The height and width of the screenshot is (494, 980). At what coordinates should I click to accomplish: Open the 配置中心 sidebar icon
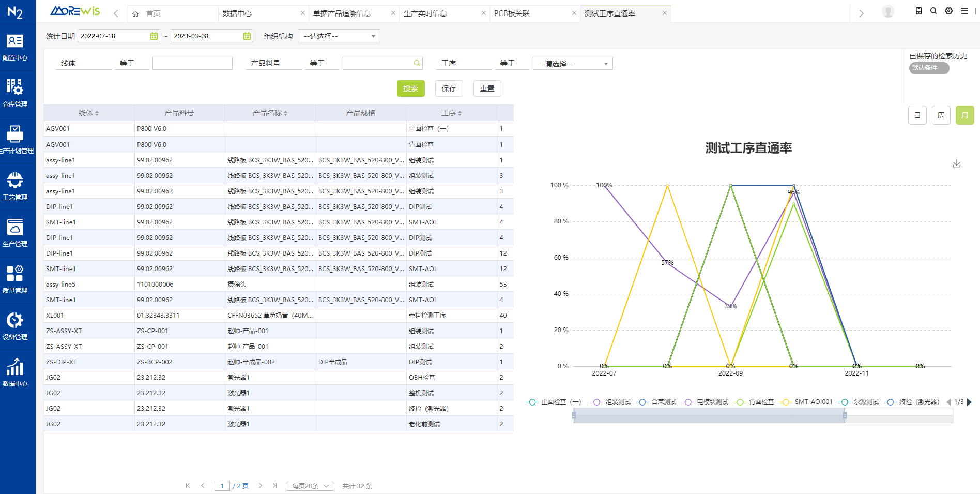[x=15, y=47]
